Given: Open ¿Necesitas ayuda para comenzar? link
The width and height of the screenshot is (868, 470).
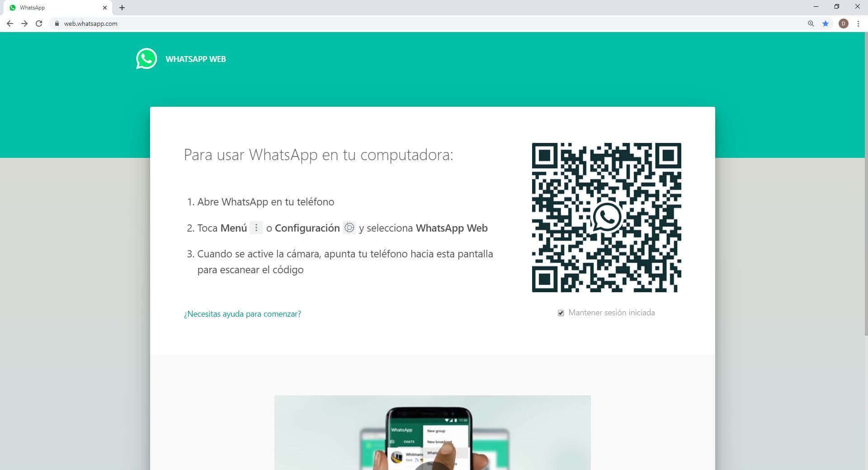Looking at the screenshot, I should (242, 314).
